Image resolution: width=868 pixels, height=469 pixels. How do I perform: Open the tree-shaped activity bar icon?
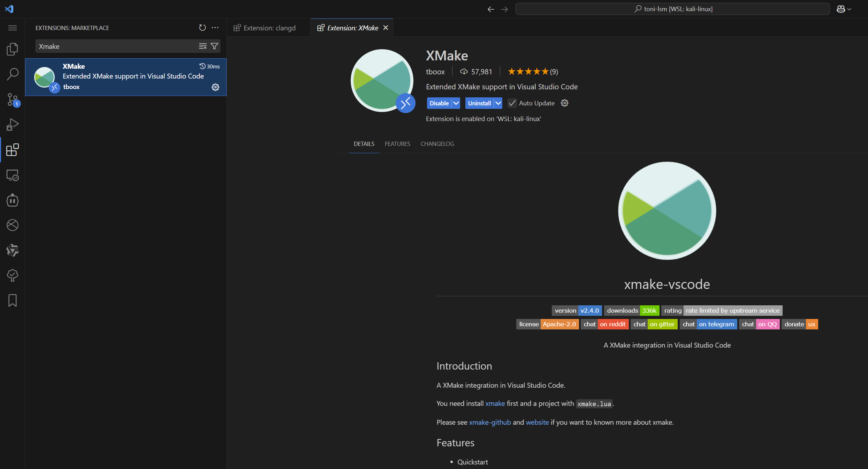coord(13,275)
